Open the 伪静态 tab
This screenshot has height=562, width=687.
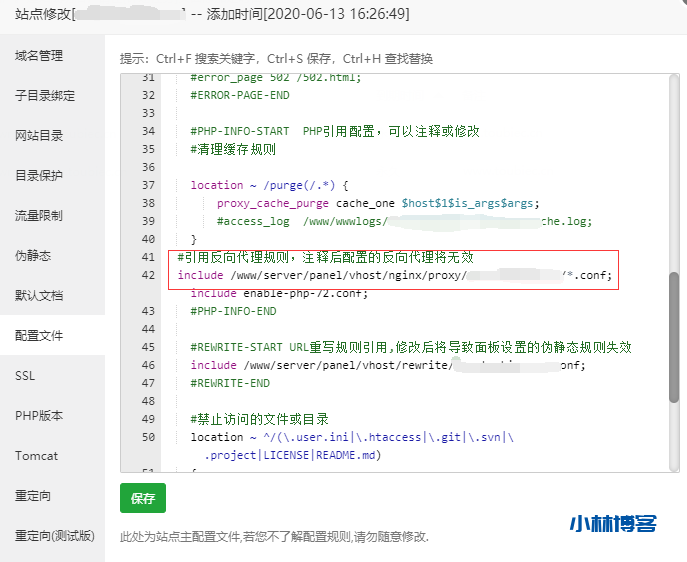(32, 255)
